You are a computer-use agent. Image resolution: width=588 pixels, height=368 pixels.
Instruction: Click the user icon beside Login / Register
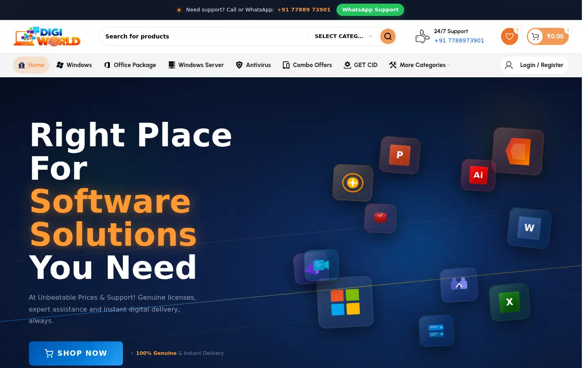(x=509, y=65)
